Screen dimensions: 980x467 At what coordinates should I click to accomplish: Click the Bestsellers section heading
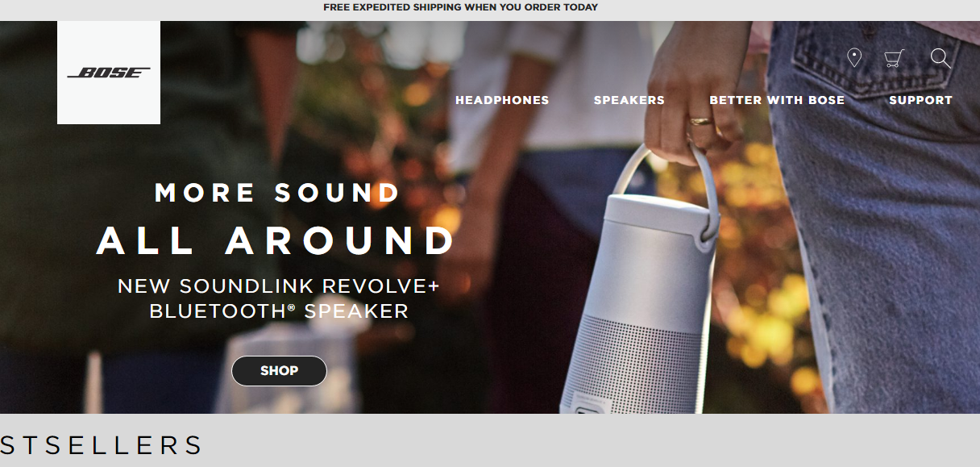coord(102,445)
